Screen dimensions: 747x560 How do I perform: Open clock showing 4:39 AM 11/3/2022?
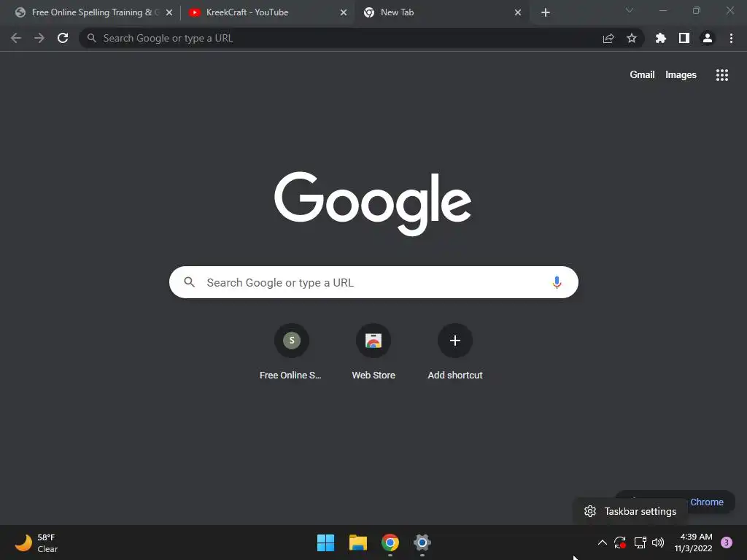tap(694, 542)
